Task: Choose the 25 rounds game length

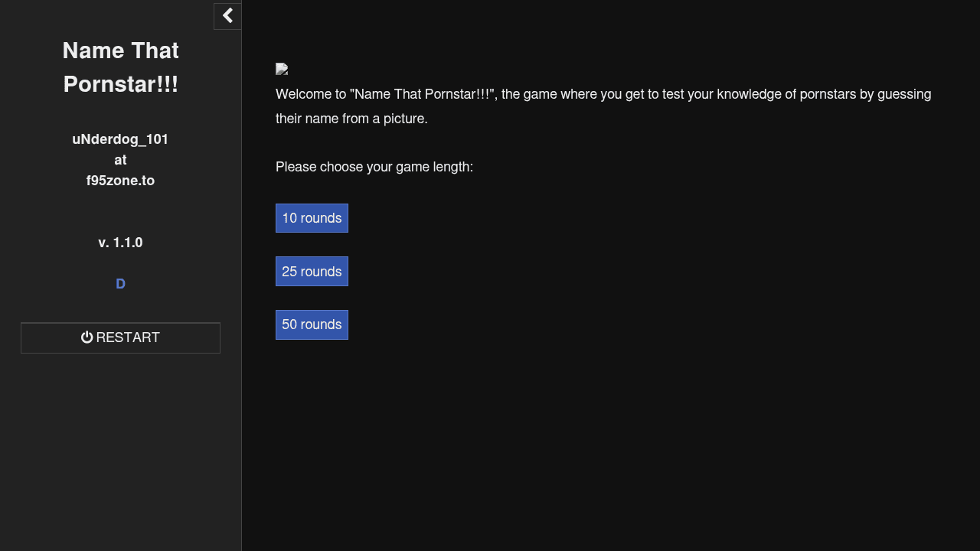Action: tap(312, 272)
